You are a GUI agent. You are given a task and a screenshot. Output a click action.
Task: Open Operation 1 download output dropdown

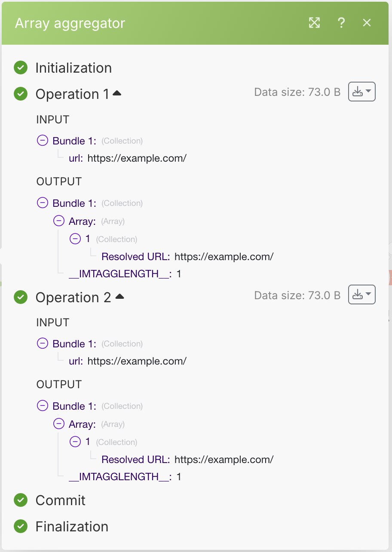[x=362, y=92]
